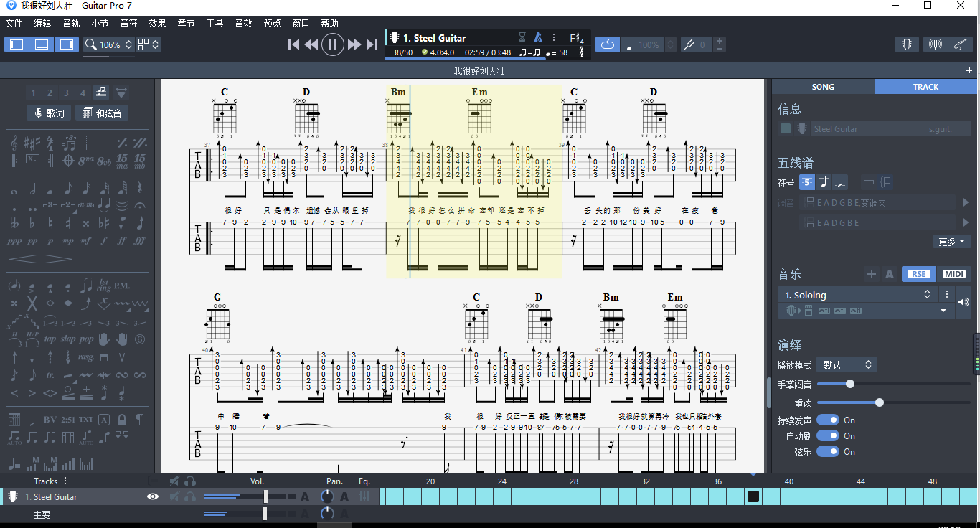Open the 工具 menu
Image resolution: width=980 pixels, height=528 pixels.
215,23
